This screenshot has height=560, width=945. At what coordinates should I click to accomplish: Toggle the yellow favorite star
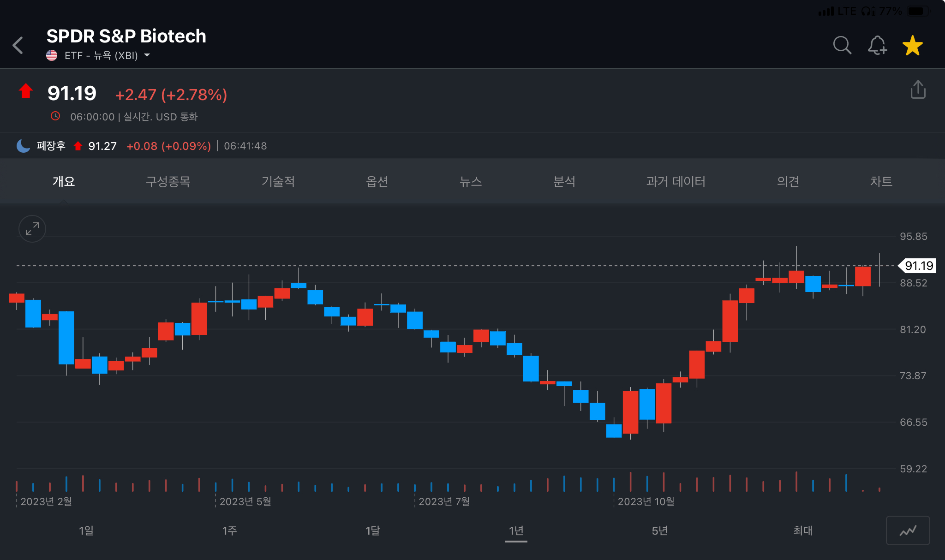(912, 45)
